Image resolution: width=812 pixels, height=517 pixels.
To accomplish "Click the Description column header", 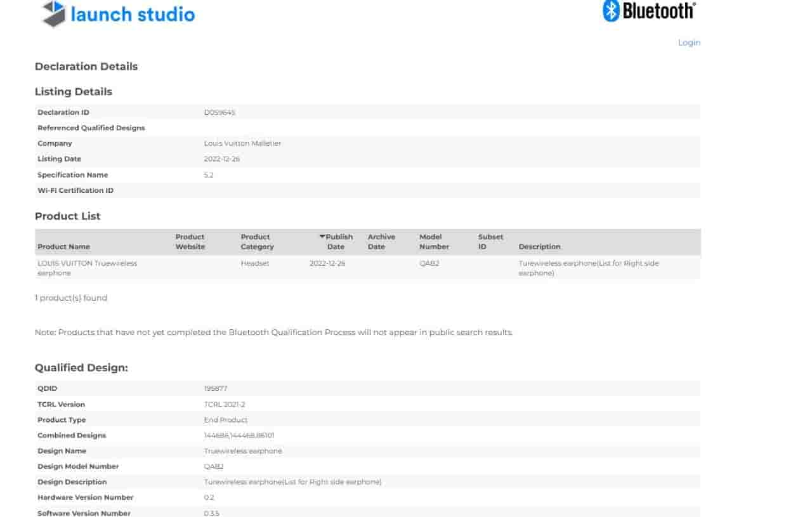I will [539, 246].
